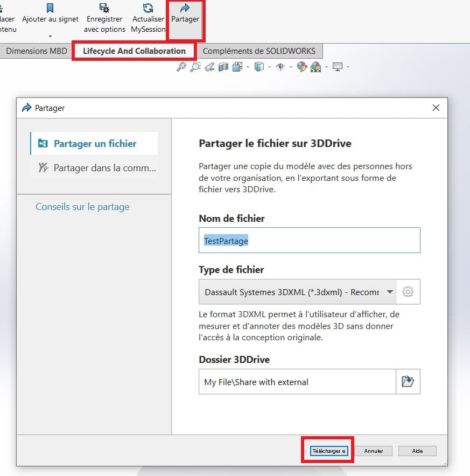The height and width of the screenshot is (476, 470).
Task: Open Conseils sur le partage link
Action: (82, 207)
